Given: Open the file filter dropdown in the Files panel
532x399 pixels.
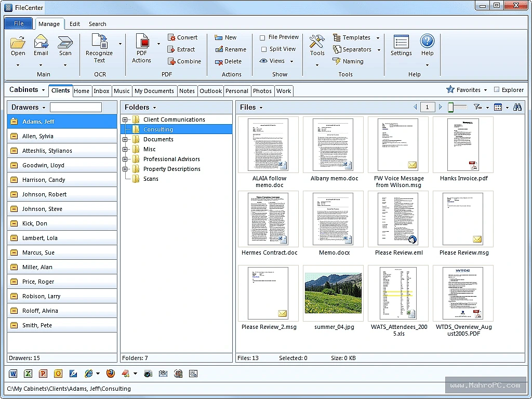Looking at the screenshot, I should (487, 108).
